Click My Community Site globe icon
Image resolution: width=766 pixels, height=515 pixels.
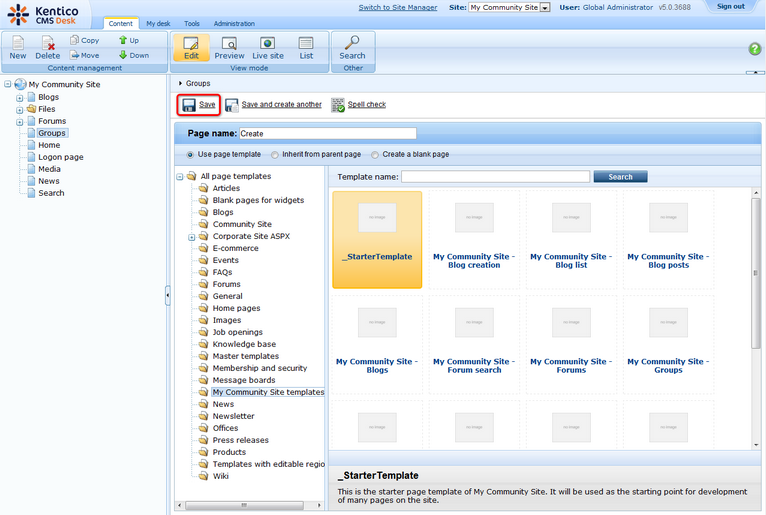point(20,84)
